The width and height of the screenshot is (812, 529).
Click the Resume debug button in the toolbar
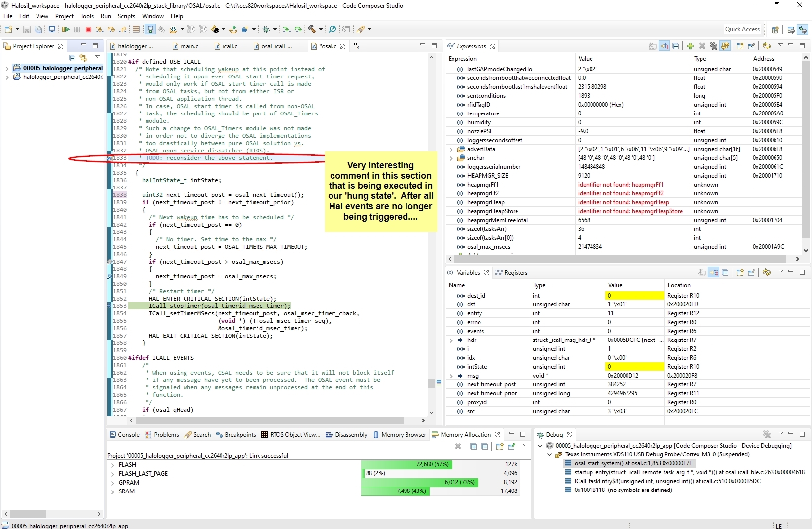pos(65,30)
